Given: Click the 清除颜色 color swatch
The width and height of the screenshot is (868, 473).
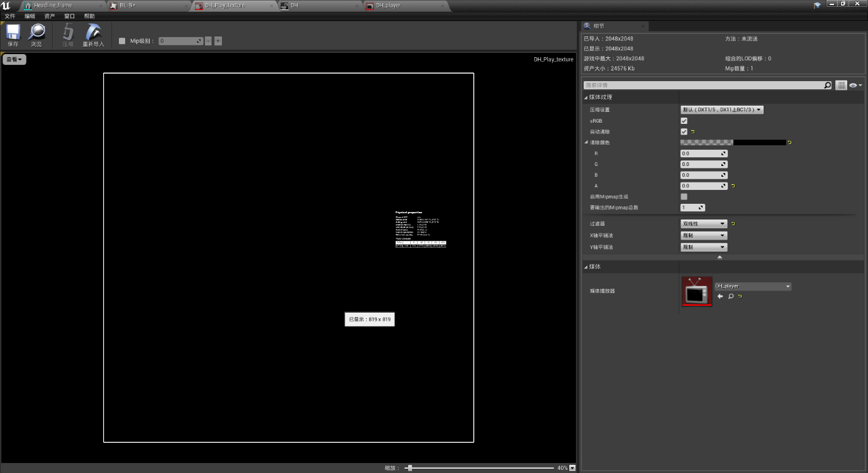Looking at the screenshot, I should [733, 143].
